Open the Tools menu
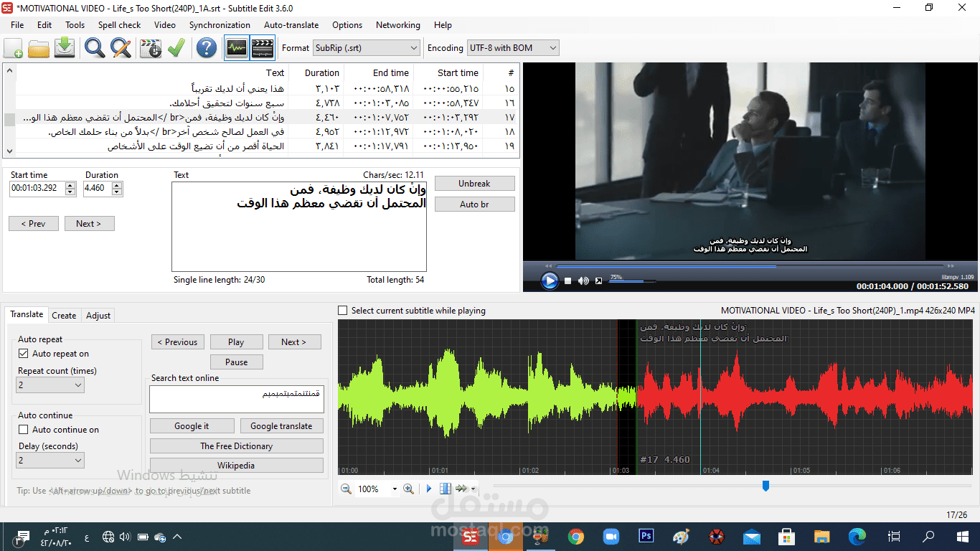Image resolution: width=980 pixels, height=551 pixels. pyautogui.click(x=75, y=24)
